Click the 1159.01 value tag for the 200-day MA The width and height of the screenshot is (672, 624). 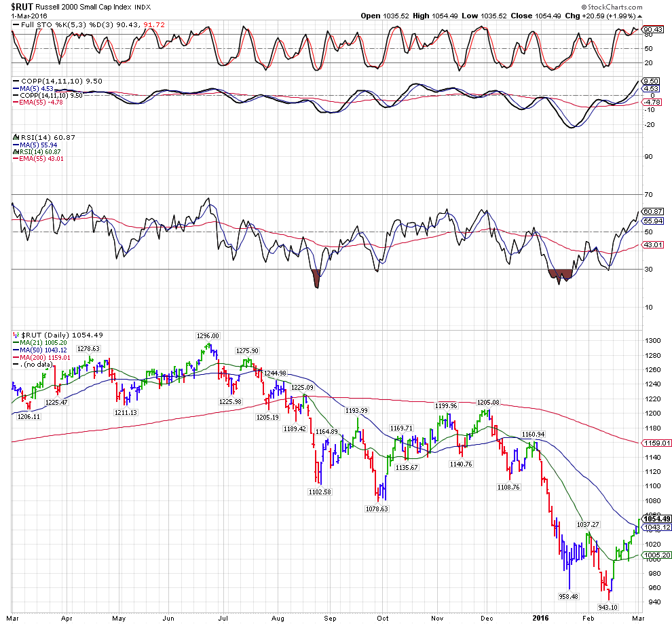pos(657,443)
